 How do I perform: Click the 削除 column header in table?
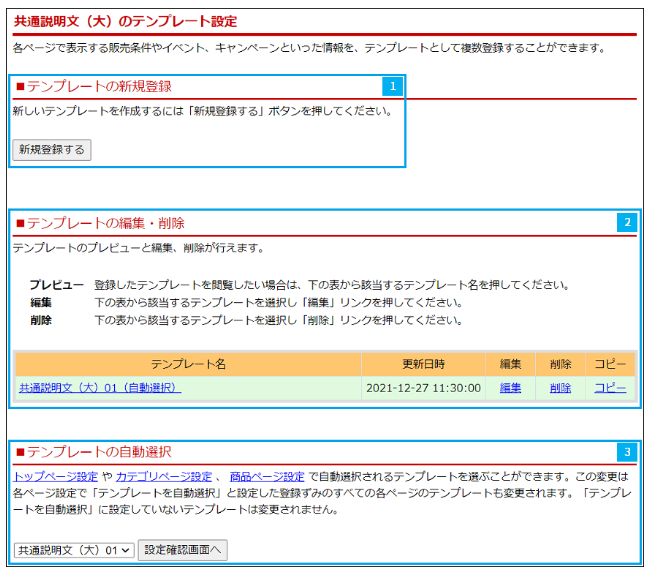[560, 364]
